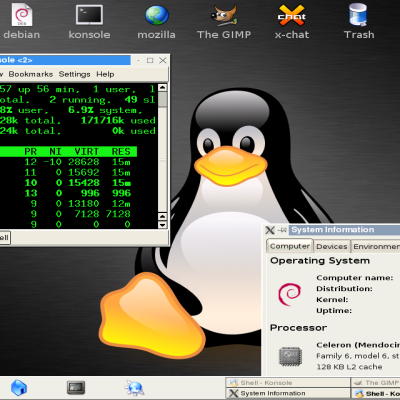Click the 13180 VIRT value
The height and width of the screenshot is (400, 400).
point(84,203)
